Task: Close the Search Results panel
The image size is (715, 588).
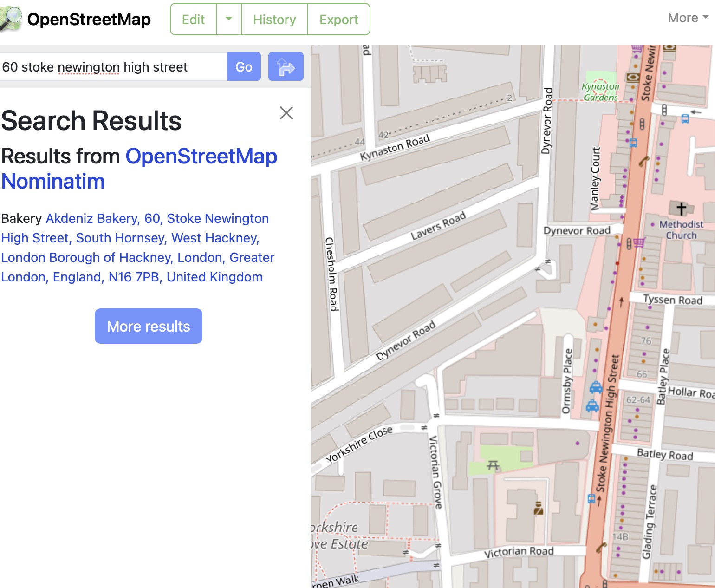Action: click(286, 113)
